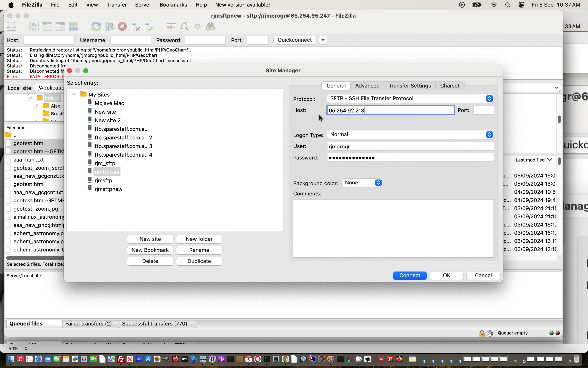588x368 pixels.
Task: Open the Logon Type dropdown
Action: click(x=410, y=134)
